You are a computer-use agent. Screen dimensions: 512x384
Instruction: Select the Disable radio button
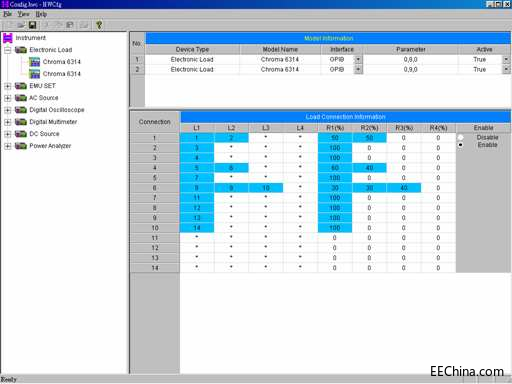point(460,138)
